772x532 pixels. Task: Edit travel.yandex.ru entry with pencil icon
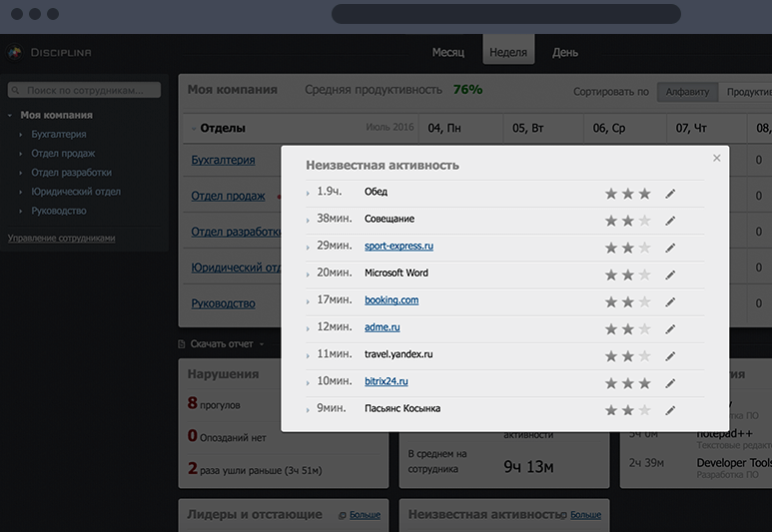[x=670, y=356]
